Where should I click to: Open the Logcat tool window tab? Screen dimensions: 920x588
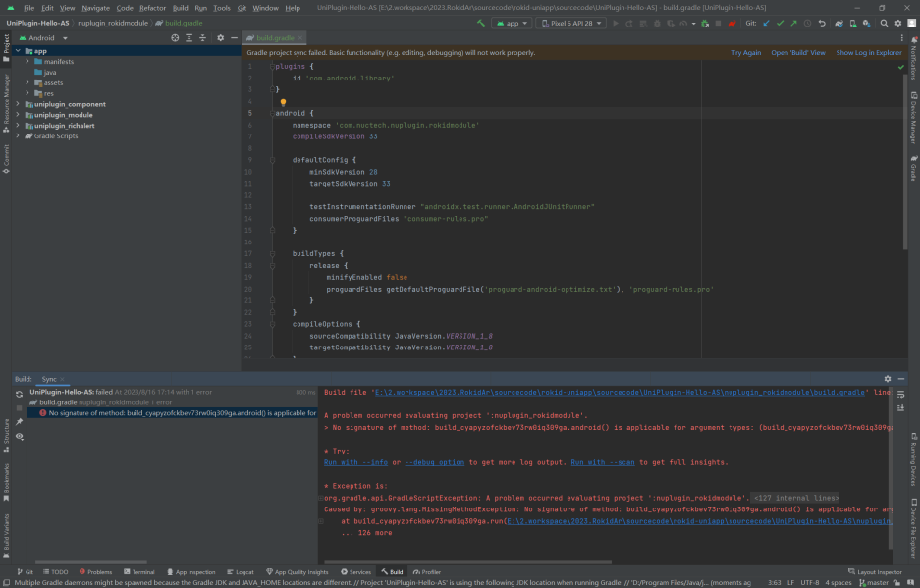pyautogui.click(x=240, y=572)
